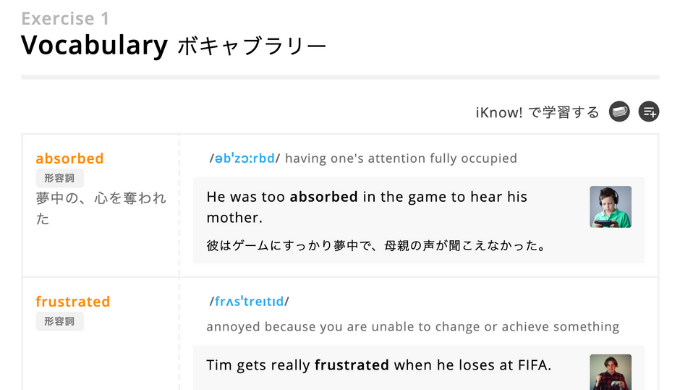Image resolution: width=680 pixels, height=390 pixels.
Task: Click the Japanese meaning 夢中の、心を奪われた
Action: 101,208
